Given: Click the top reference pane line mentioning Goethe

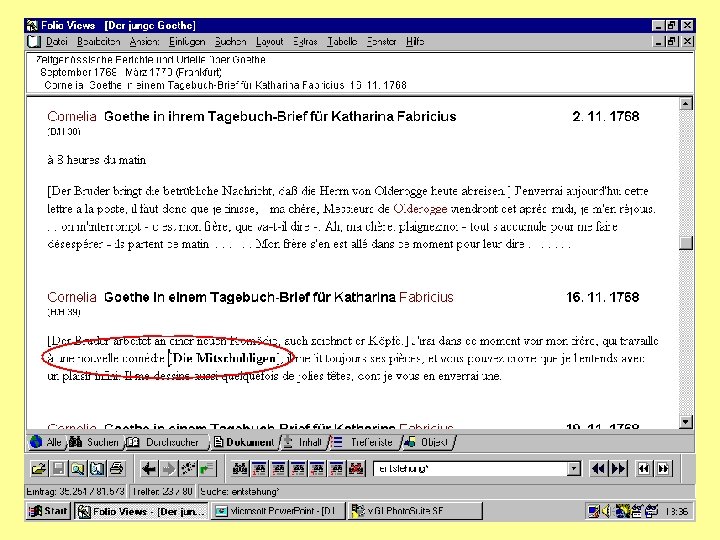Looking at the screenshot, I should 151,60.
